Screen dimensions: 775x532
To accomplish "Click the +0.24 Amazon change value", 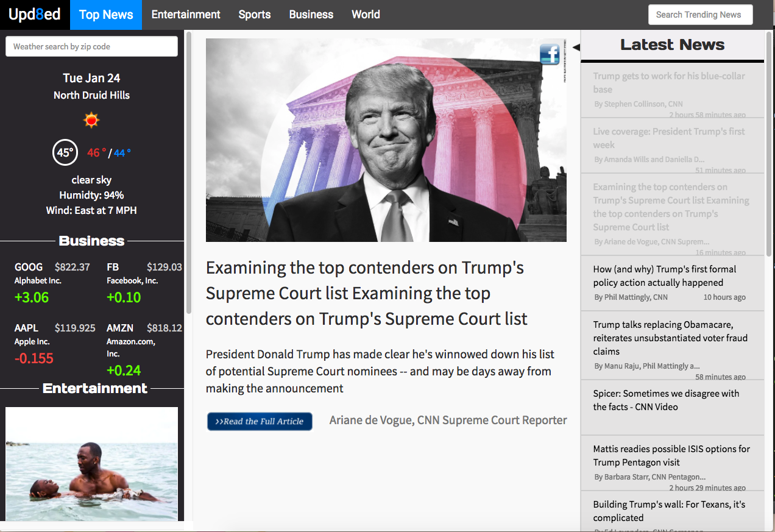I will 124,371.
